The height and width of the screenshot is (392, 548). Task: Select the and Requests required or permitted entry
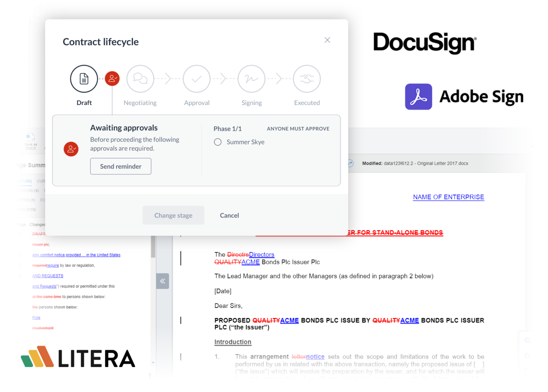tap(74, 286)
